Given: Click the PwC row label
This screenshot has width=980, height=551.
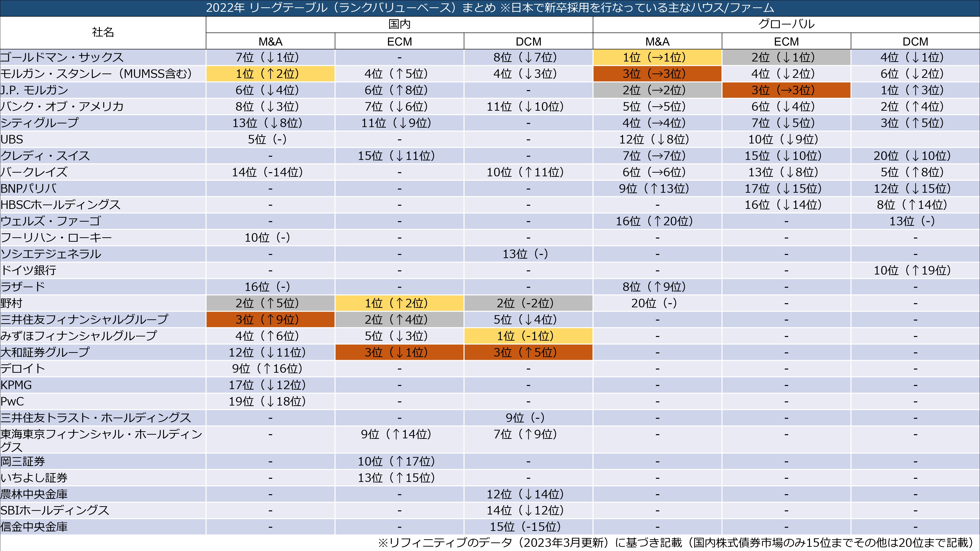Looking at the screenshot, I should point(12,402).
